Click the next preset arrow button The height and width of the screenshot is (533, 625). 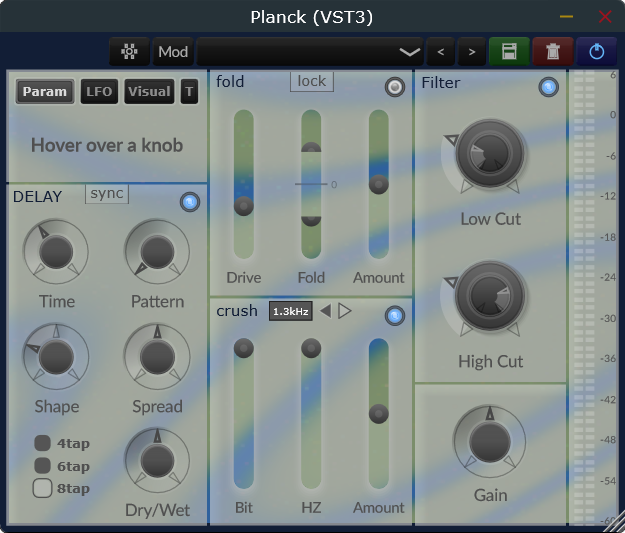coord(472,52)
